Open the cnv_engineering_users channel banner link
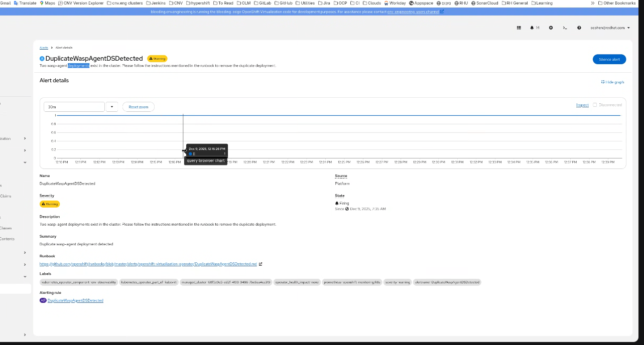 413,12
